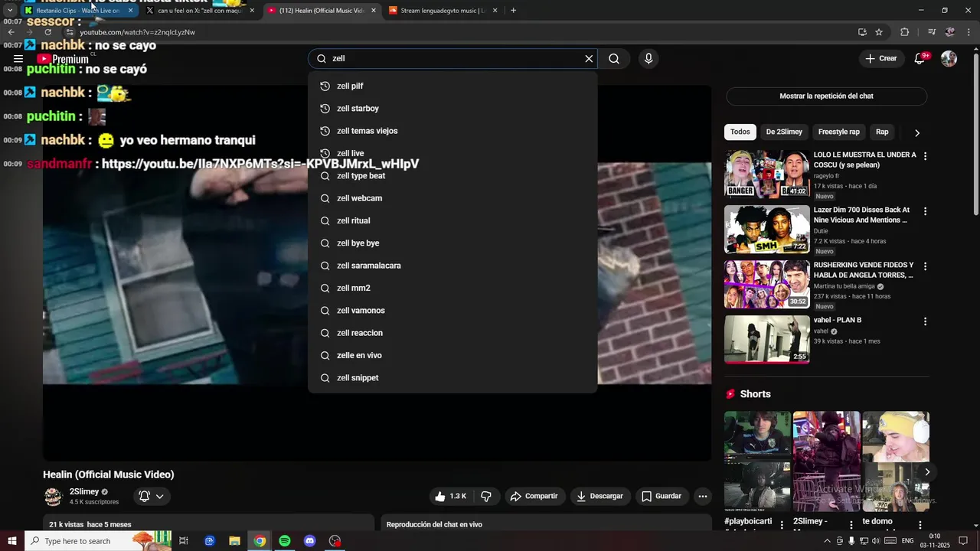Show more filter chips with right arrow
Screen dimensions: 980x551
917,132
